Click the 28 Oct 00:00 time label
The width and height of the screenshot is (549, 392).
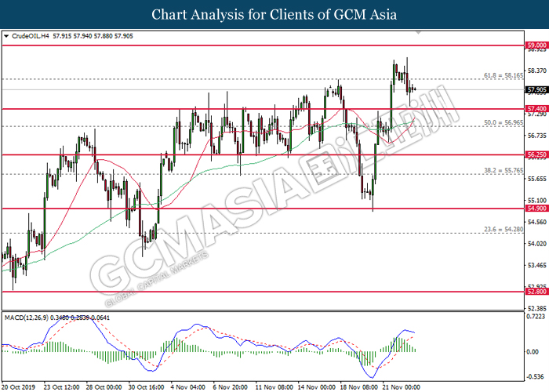pos(104,387)
